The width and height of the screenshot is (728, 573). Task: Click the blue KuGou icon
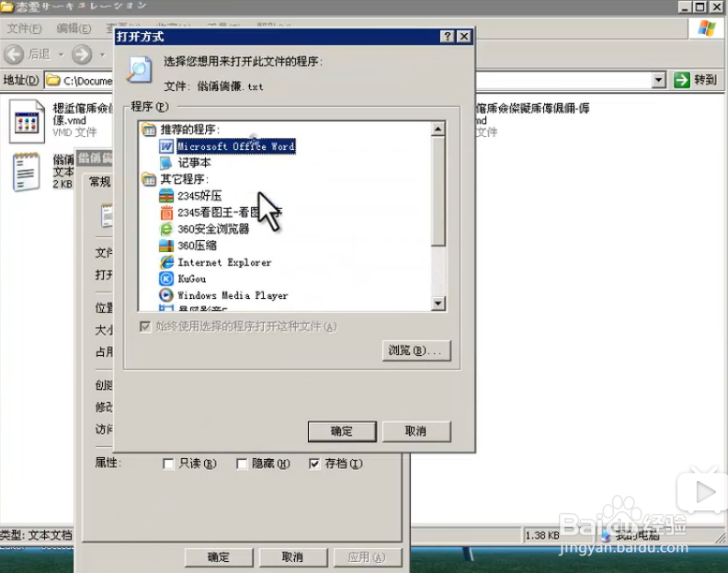[x=166, y=279]
